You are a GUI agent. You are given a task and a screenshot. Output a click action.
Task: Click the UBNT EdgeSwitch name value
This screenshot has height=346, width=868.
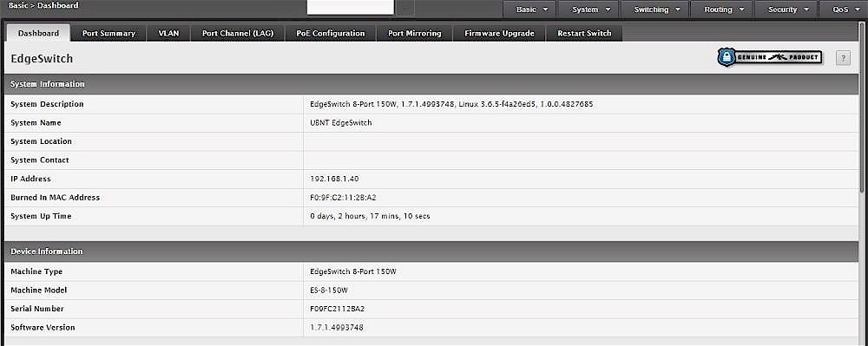[341, 122]
